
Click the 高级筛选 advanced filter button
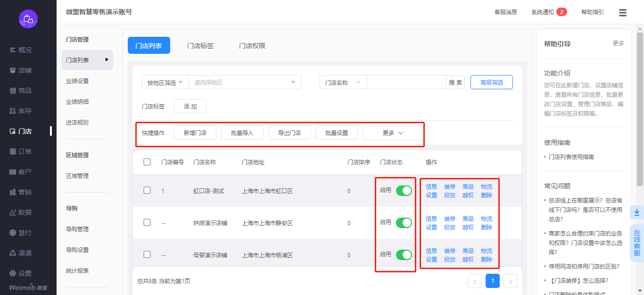pyautogui.click(x=491, y=83)
